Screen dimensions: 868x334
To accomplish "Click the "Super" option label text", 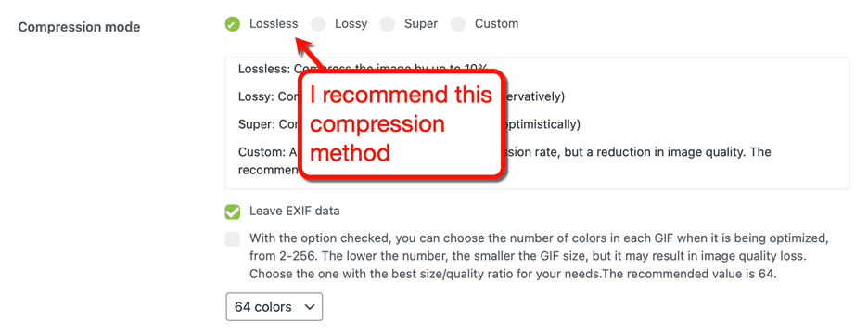I will 421,24.
